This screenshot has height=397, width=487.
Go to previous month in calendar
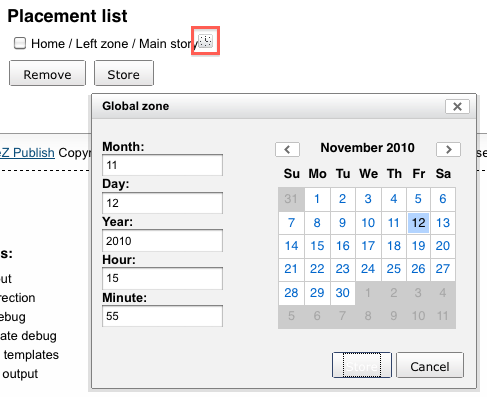[x=287, y=149]
